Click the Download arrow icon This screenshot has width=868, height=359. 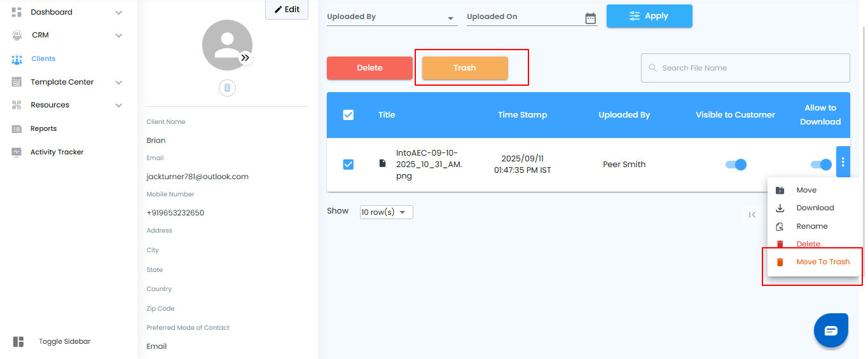tap(780, 208)
